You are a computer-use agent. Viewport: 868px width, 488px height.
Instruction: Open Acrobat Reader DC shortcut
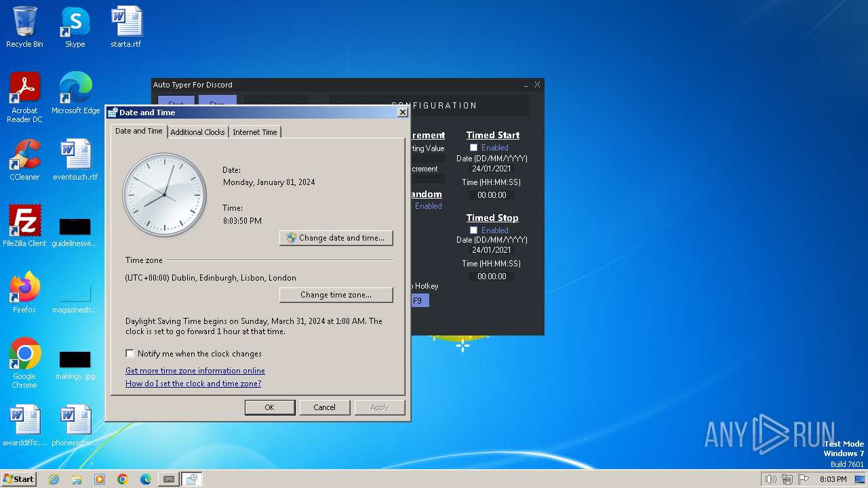(x=24, y=98)
